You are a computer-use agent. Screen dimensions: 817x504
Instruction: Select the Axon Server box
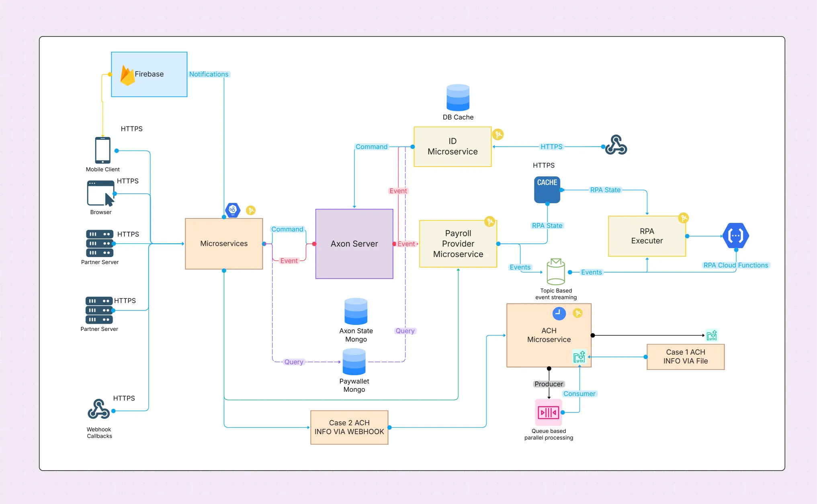(x=354, y=244)
